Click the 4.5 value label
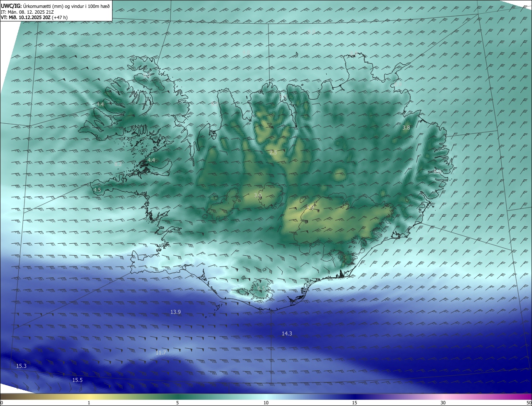This screenshot has width=532, height=406. [97, 190]
